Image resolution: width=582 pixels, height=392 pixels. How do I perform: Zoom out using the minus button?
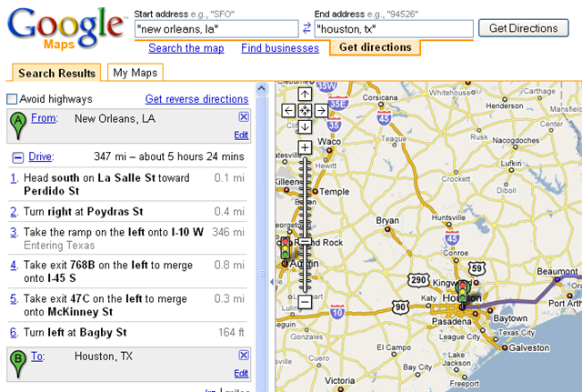305,301
